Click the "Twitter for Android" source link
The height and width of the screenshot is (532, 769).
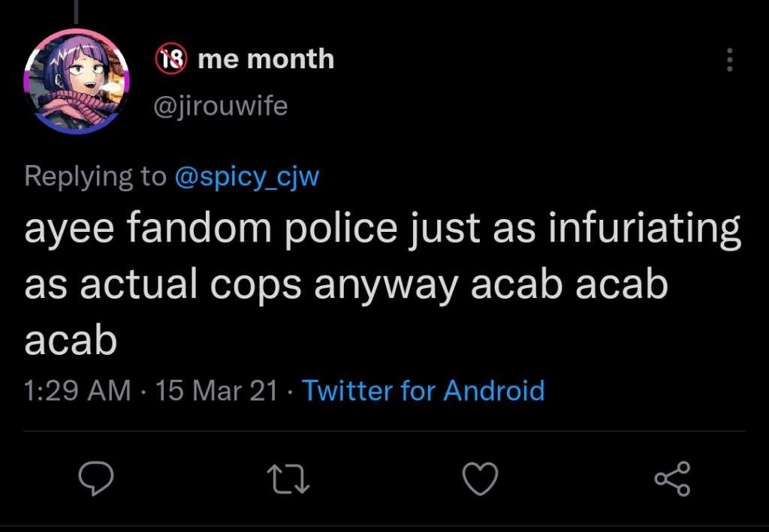point(423,390)
